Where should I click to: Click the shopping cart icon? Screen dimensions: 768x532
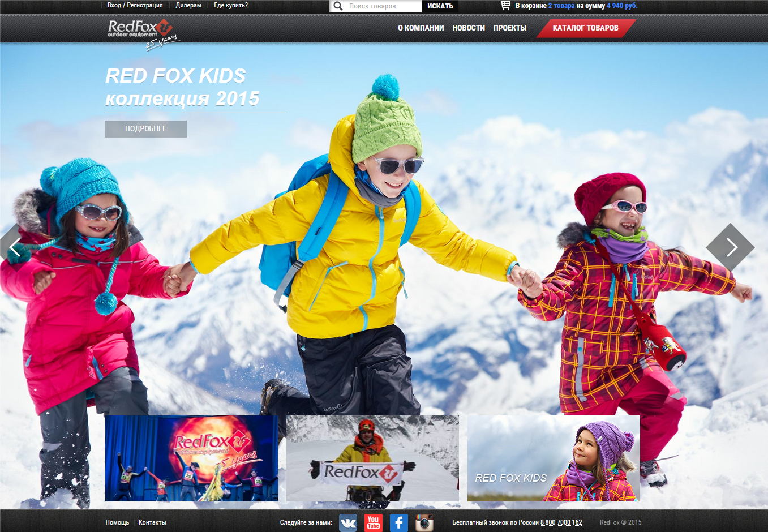point(505,6)
